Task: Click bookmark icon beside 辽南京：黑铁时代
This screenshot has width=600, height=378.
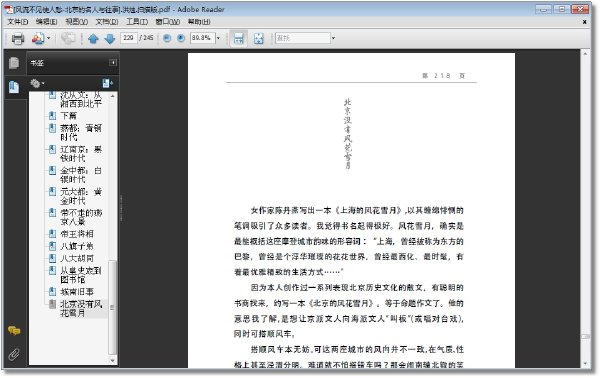Action: 53,149
